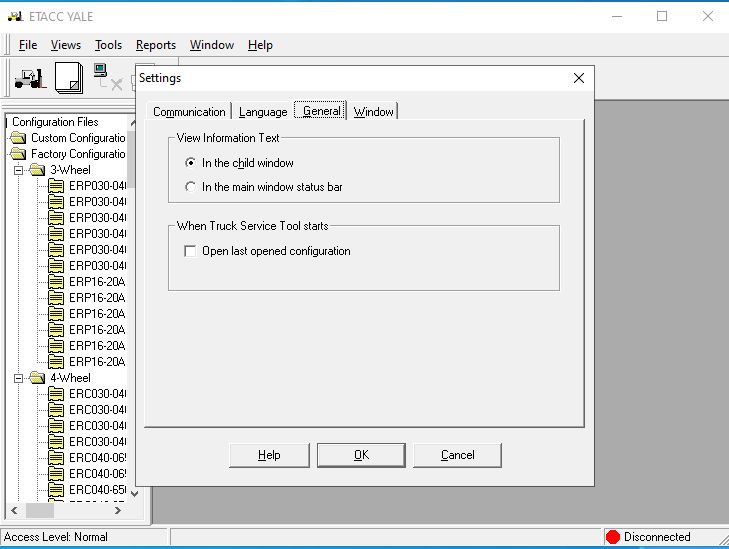Open the Tools menu

coord(108,45)
